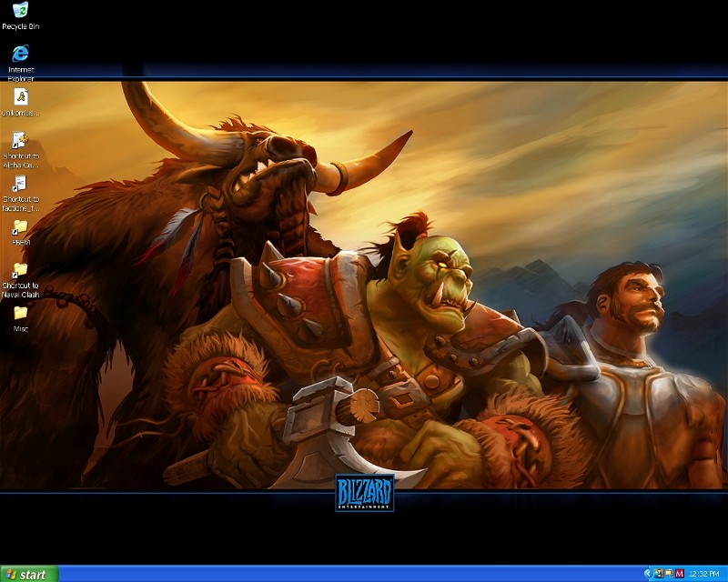Click the "PBEM" folder name label
Image resolution: width=728 pixels, height=582 pixels.
20,243
